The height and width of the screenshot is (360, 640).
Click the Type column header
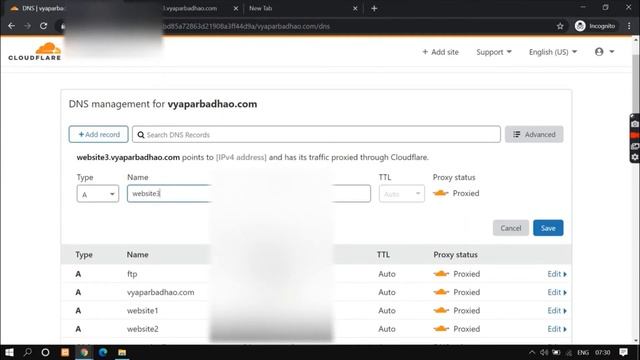pos(84,255)
